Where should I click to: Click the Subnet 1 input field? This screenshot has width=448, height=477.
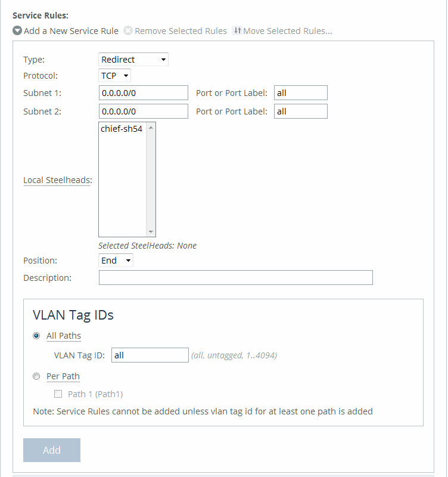click(x=143, y=93)
